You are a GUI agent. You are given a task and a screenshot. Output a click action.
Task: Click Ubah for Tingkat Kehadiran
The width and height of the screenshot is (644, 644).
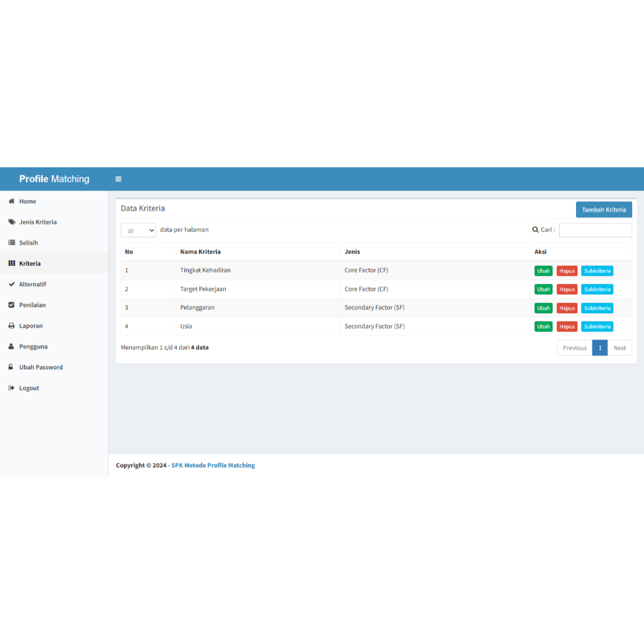click(543, 270)
